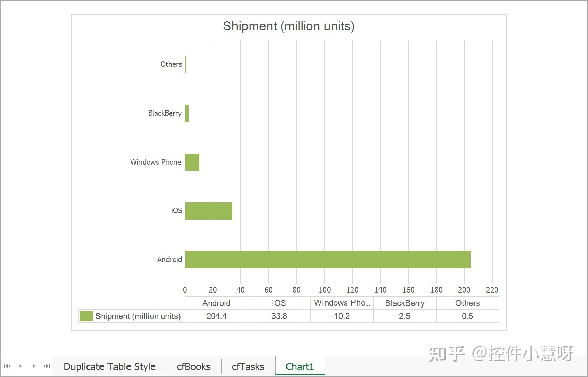Open the Duplicate Table Style sheet tab
The image size is (588, 377).
click(x=109, y=367)
